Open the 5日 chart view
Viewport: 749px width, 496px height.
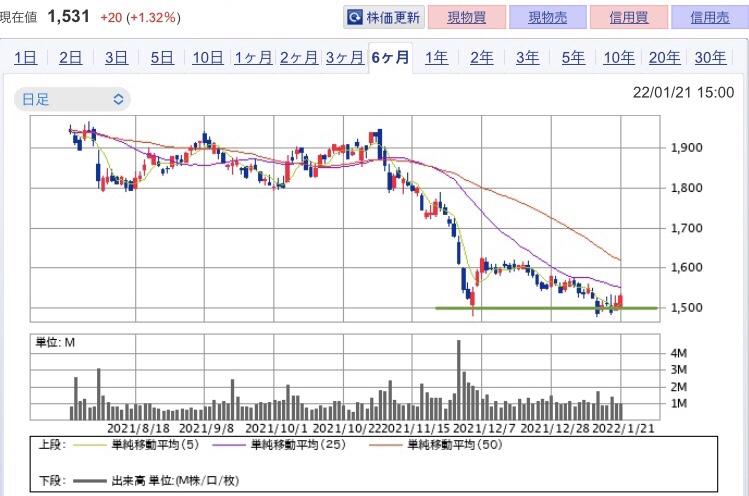(x=162, y=58)
